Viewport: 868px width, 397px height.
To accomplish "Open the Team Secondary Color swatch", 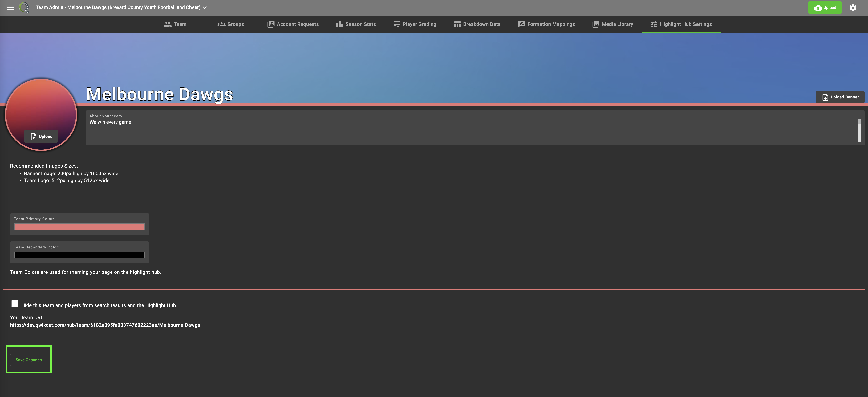I will point(80,255).
